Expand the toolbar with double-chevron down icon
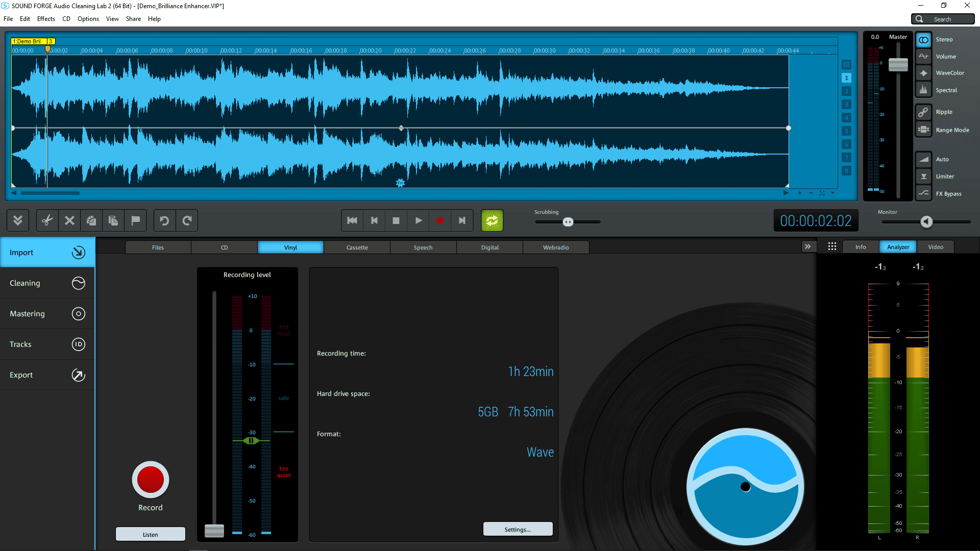This screenshot has height=551, width=980. [18, 220]
